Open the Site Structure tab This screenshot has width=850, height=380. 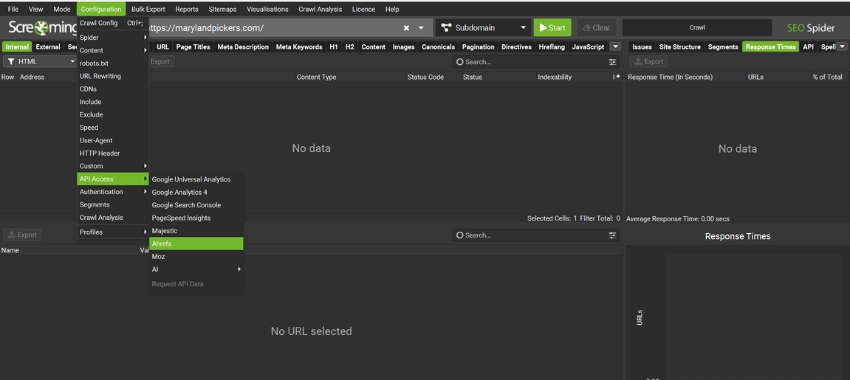[x=680, y=47]
